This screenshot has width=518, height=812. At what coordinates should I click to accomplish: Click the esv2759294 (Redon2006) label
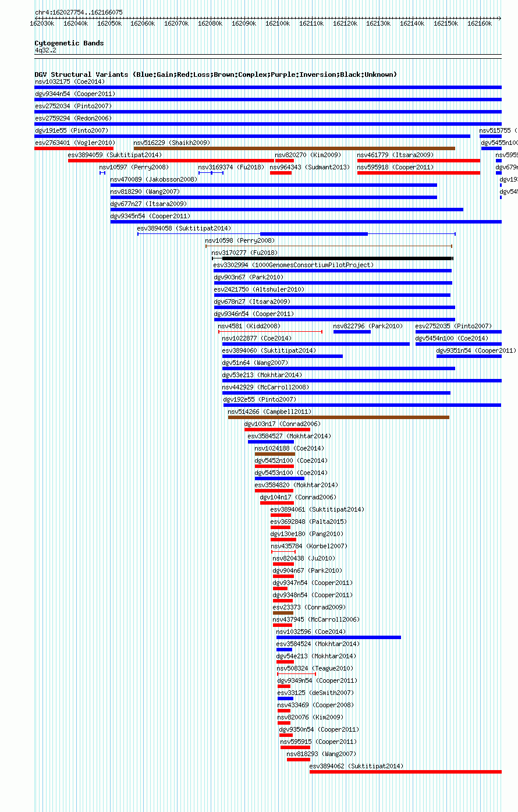pyautogui.click(x=73, y=118)
